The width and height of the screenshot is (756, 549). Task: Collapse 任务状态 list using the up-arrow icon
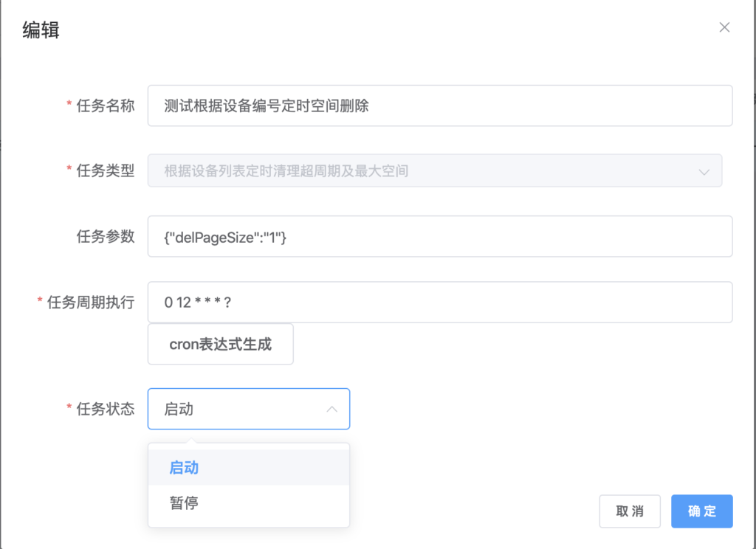pyautogui.click(x=332, y=409)
